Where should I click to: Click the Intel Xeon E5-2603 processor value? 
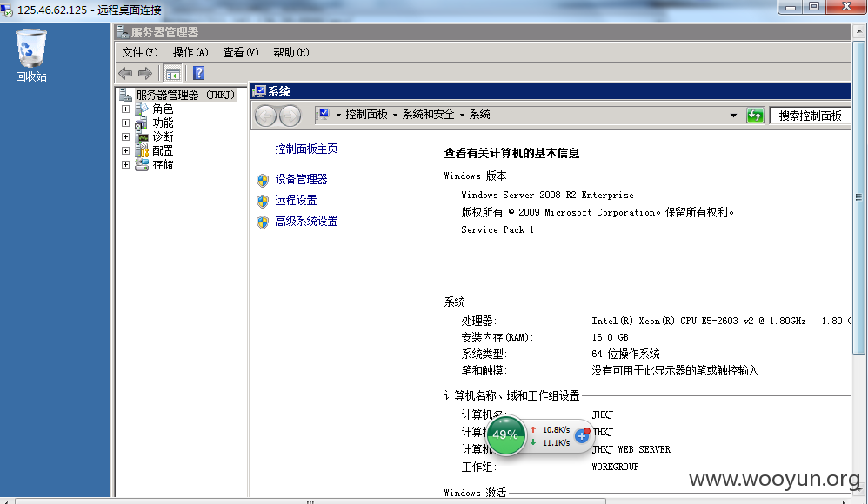721,321
